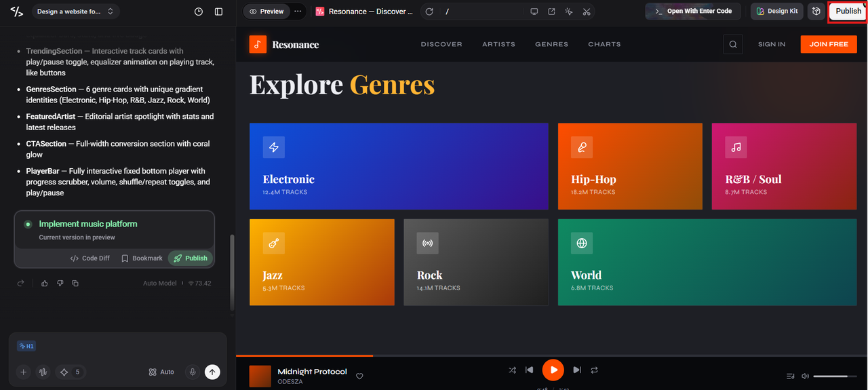The width and height of the screenshot is (868, 390).
Task: Adjust the player volume slider
Action: click(835, 376)
